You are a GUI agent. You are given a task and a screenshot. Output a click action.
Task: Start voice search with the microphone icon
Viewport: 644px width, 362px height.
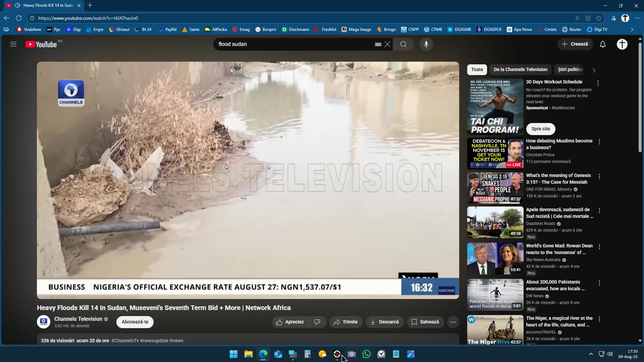pos(426,44)
